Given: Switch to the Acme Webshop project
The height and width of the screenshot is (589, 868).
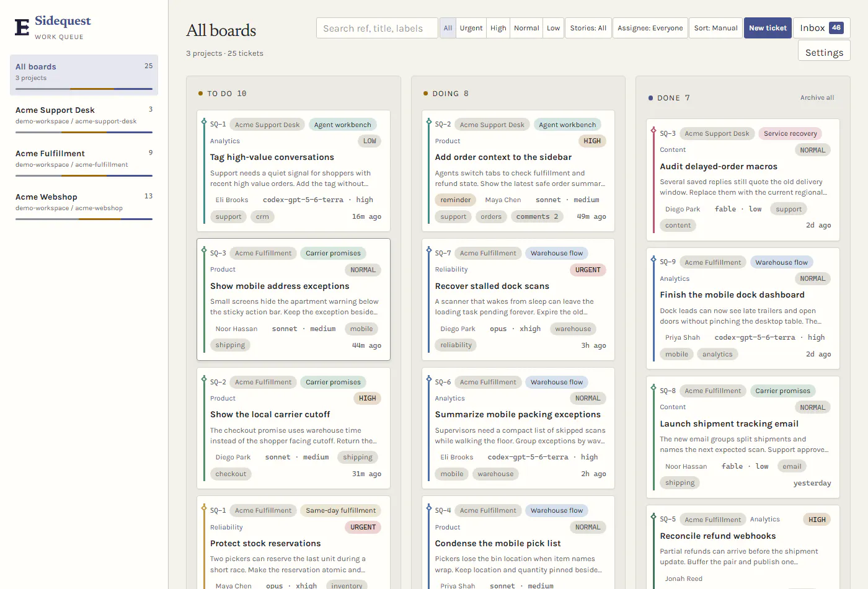Looking at the screenshot, I should [84, 205].
